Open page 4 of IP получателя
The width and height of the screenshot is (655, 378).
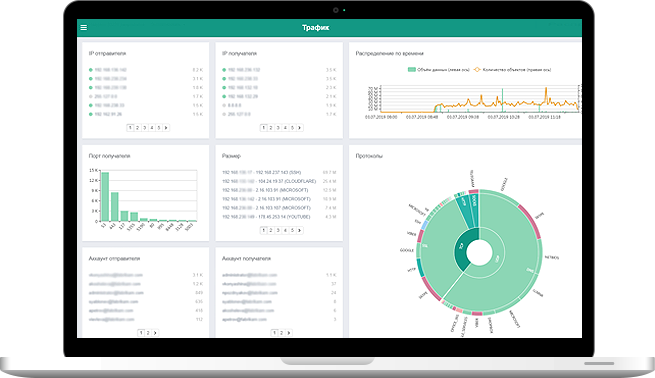285,128
